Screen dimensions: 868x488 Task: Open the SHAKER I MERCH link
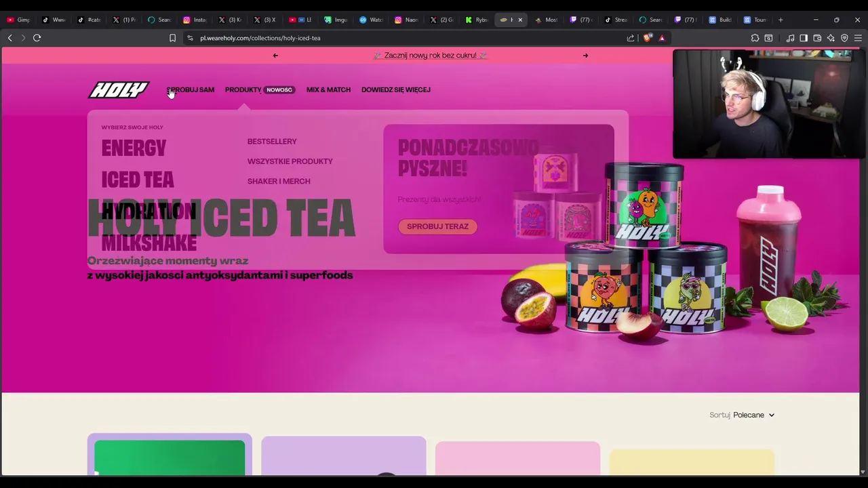(279, 181)
